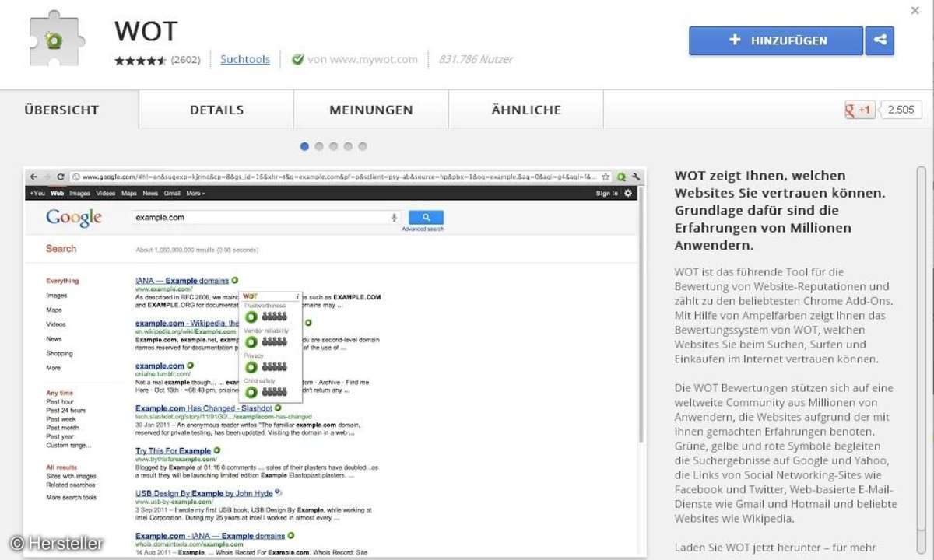
Task: Click the green verified checkmark before www.mywot.com
Action: 297,59
